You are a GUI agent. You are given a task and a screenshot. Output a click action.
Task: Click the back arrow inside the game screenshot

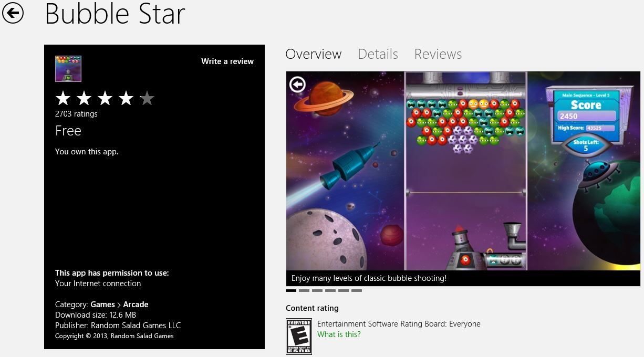298,84
